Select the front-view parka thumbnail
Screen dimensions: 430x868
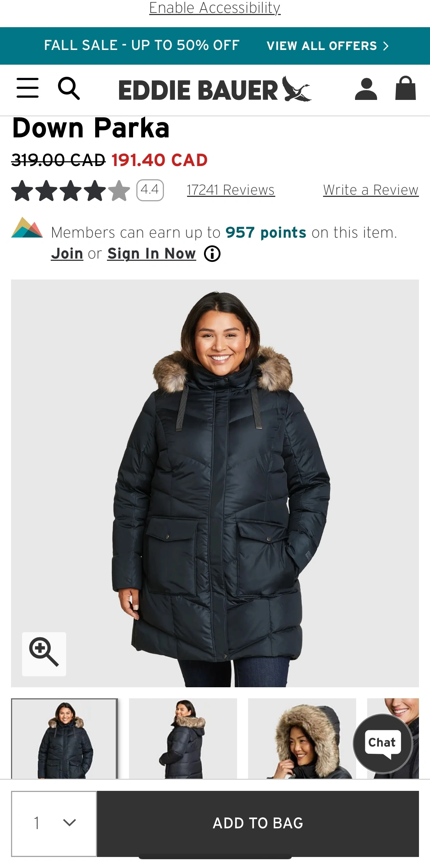click(65, 738)
